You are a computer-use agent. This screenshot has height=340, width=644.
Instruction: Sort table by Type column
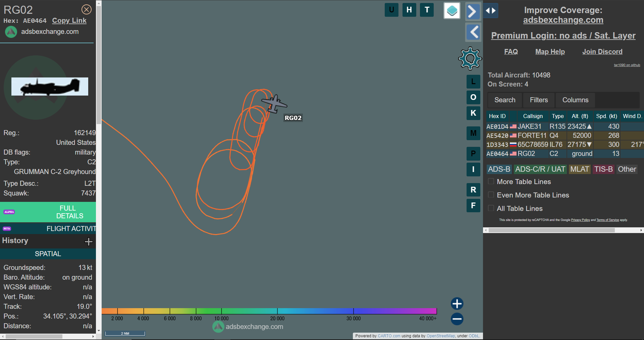(558, 116)
